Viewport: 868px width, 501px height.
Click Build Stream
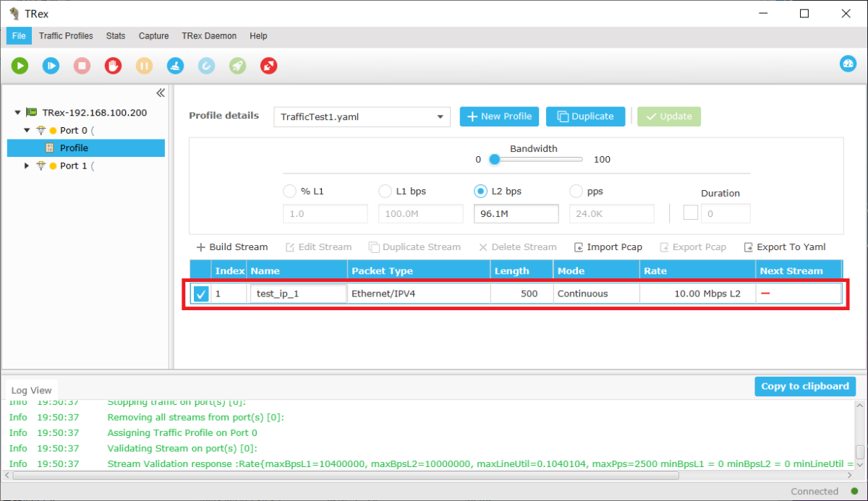[231, 247]
